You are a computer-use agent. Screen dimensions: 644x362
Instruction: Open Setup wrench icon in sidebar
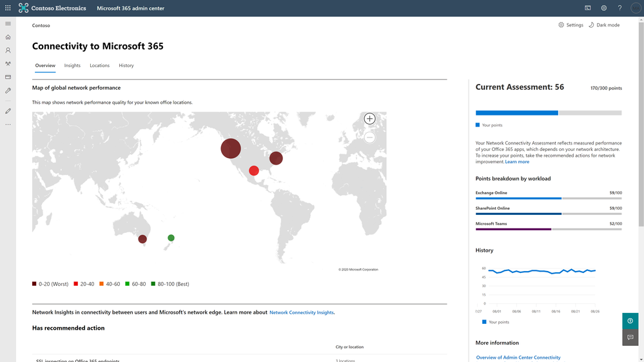[8, 90]
